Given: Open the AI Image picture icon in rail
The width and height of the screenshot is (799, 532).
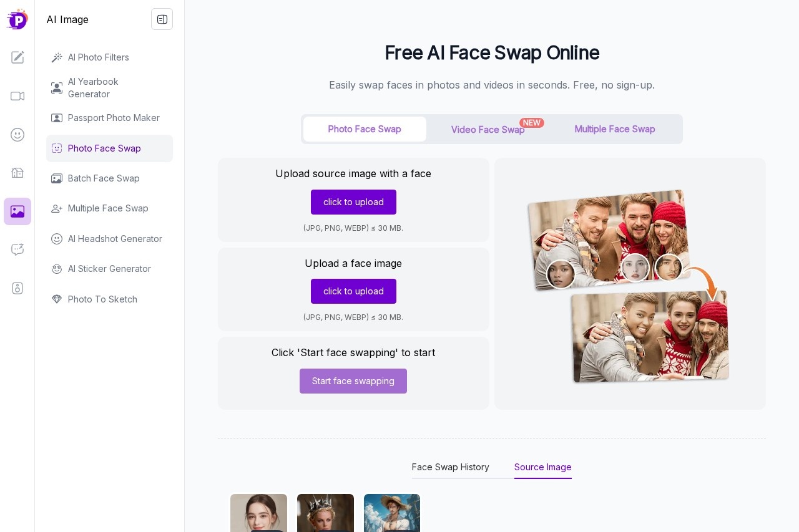Looking at the screenshot, I should [17, 211].
